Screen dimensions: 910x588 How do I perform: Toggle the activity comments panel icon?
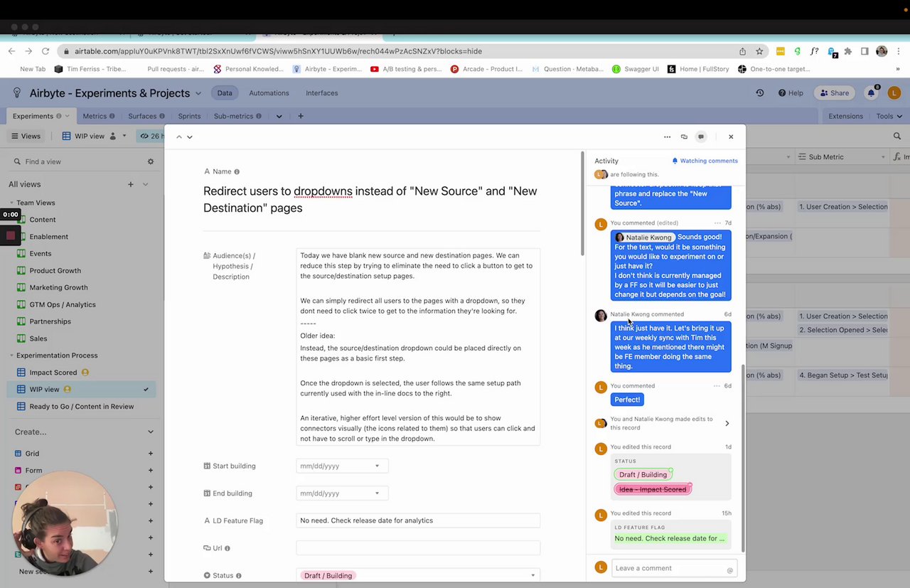coord(701,137)
